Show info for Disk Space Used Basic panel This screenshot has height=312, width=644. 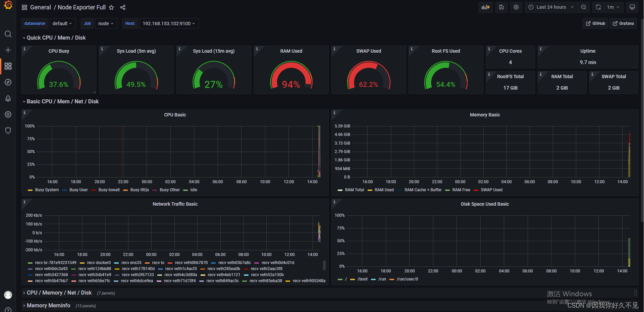tap(334, 202)
